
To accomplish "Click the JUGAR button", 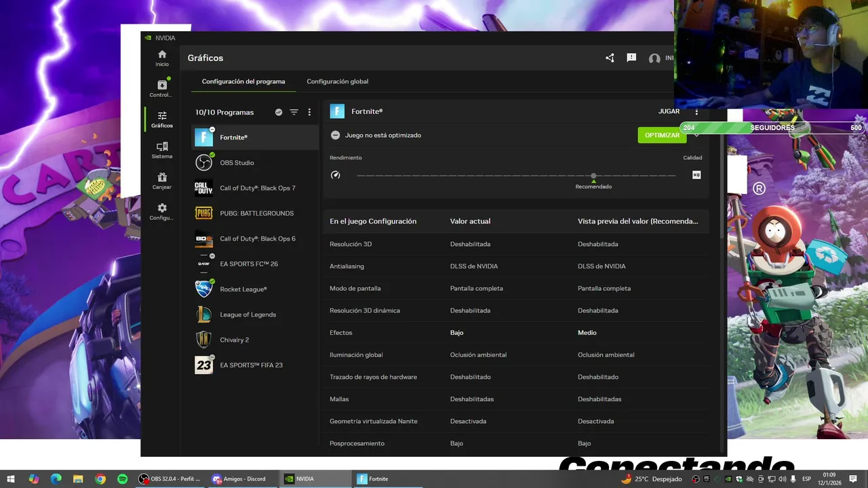I will click(669, 111).
